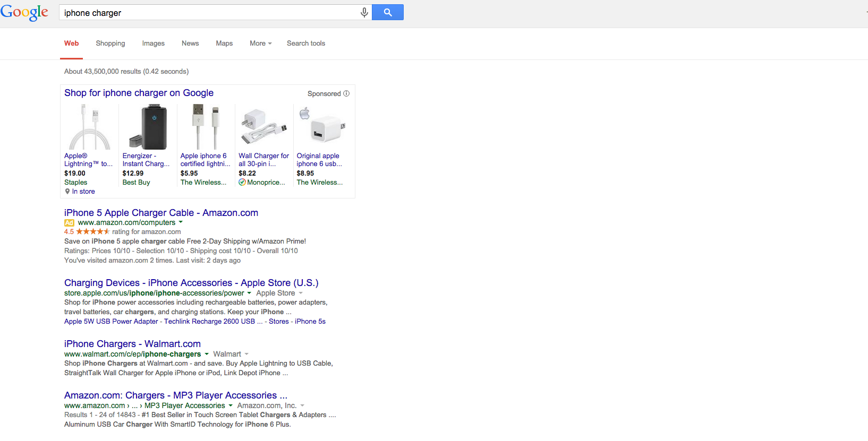Click the In store location pin icon

coord(67,192)
